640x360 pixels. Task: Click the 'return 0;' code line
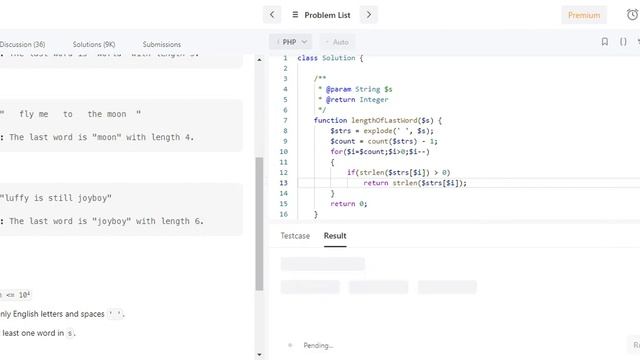click(349, 204)
